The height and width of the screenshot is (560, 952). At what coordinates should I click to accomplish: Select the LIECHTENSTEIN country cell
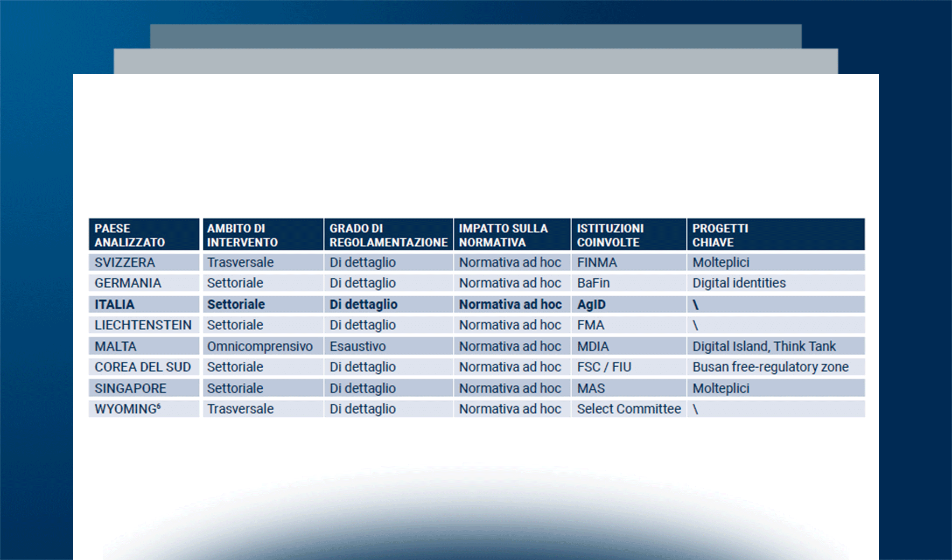(x=143, y=325)
